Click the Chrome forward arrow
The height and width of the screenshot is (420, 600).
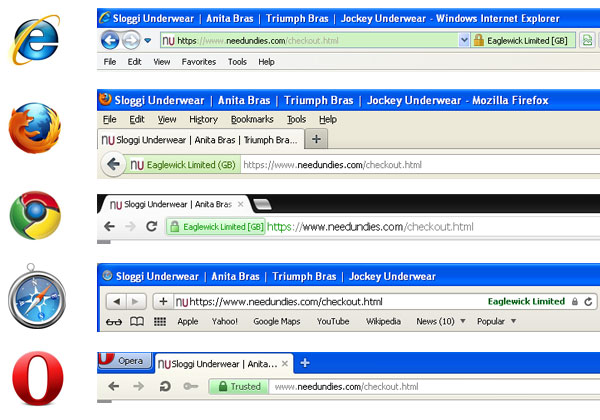(130, 226)
